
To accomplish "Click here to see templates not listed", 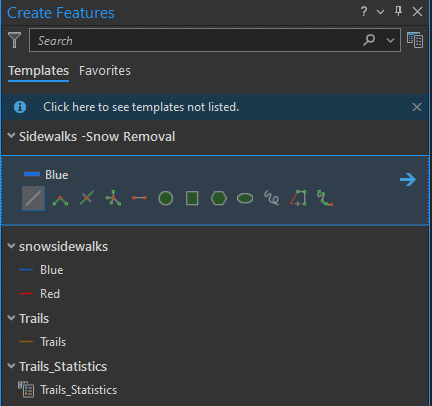I will pyautogui.click(x=141, y=107).
